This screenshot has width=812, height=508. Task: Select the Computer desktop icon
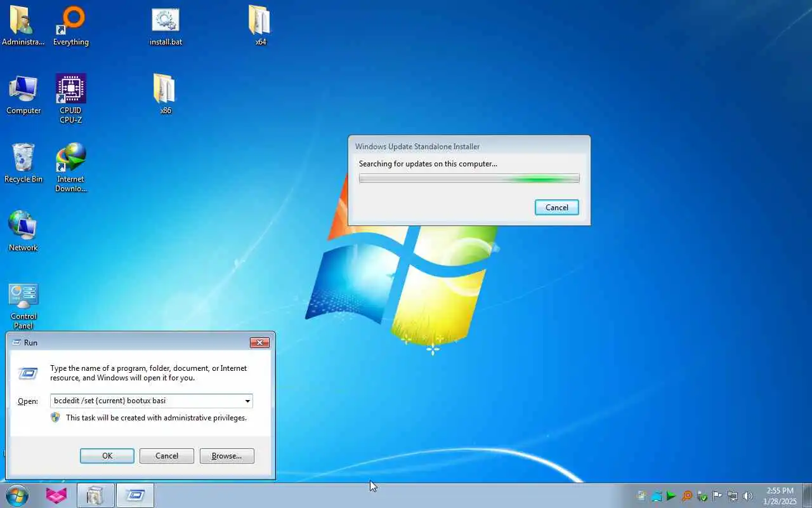pos(23,94)
